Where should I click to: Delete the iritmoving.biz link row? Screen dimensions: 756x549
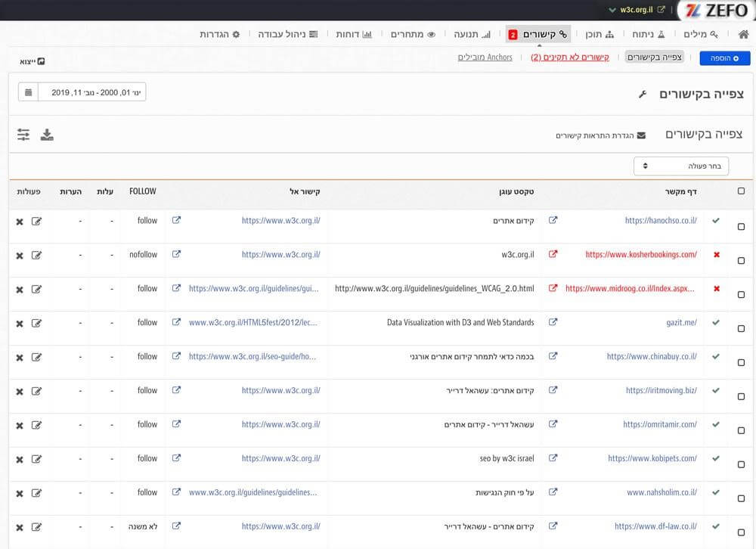pyautogui.click(x=20, y=392)
